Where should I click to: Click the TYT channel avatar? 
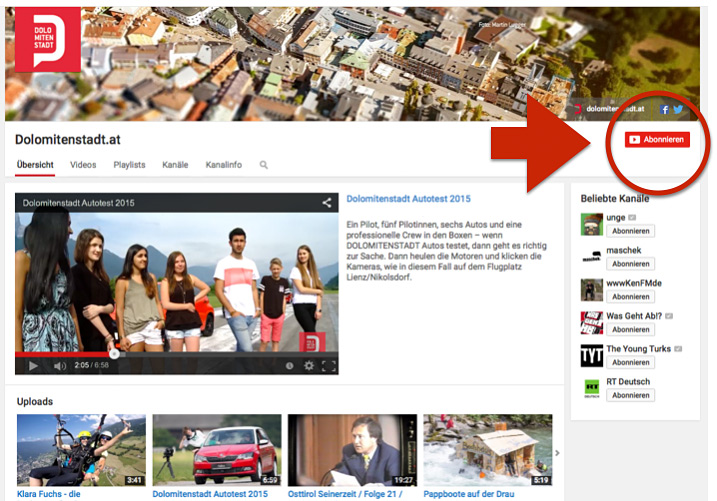[592, 356]
